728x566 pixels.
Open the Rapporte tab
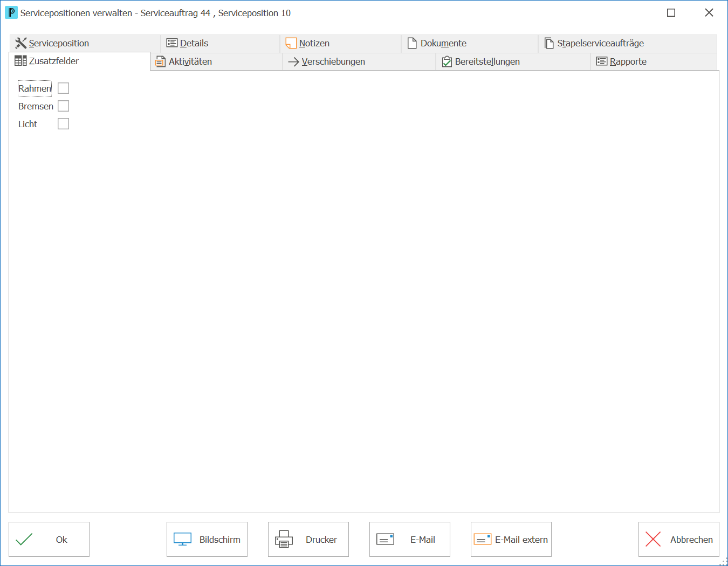coord(654,62)
